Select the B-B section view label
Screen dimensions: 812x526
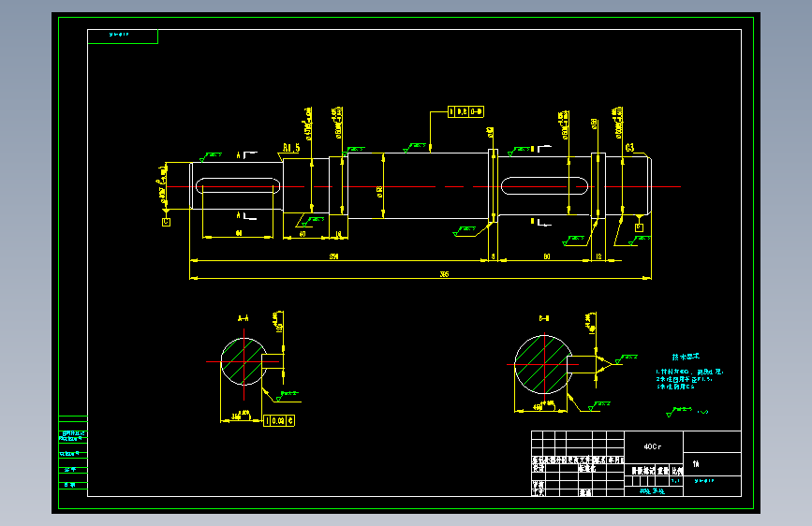click(x=544, y=318)
